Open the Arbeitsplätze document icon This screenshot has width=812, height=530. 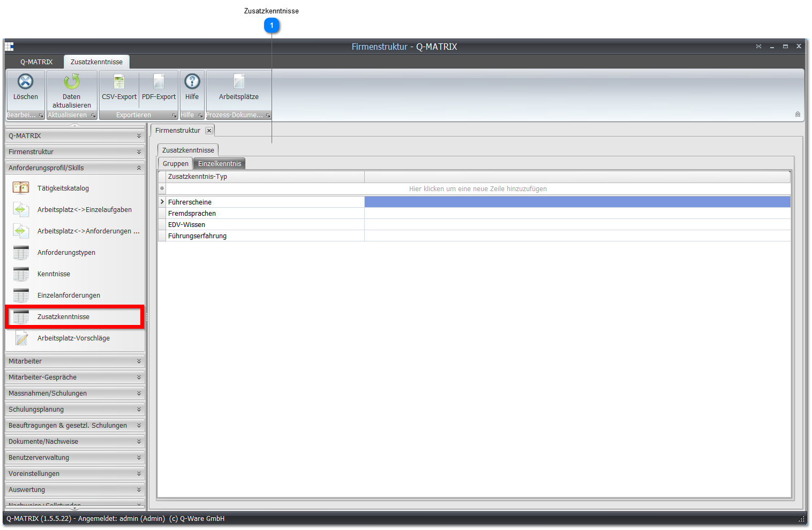tap(239, 81)
